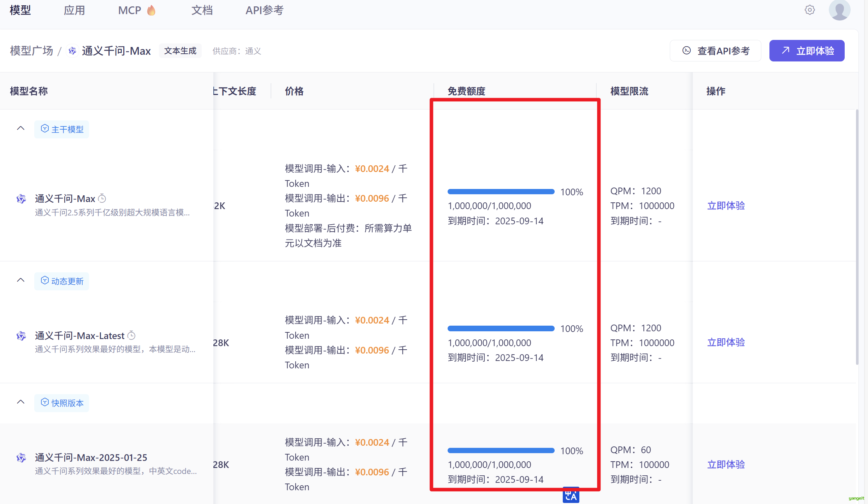Click description '通义千问系列效果最好的模型，中英文code...'

pyautogui.click(x=116, y=471)
